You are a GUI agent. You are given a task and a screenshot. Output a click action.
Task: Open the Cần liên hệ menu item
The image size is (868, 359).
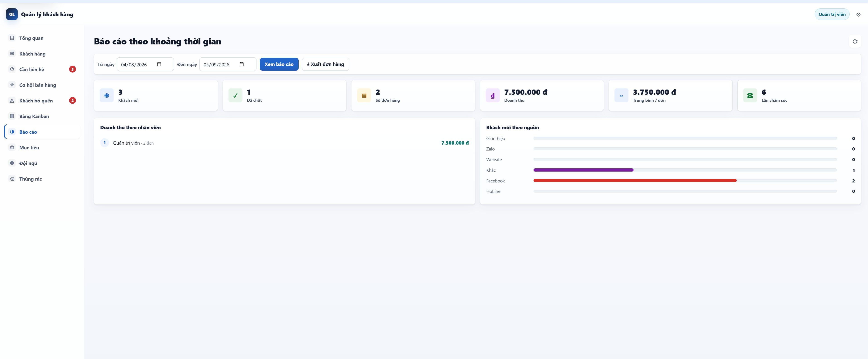pos(42,69)
